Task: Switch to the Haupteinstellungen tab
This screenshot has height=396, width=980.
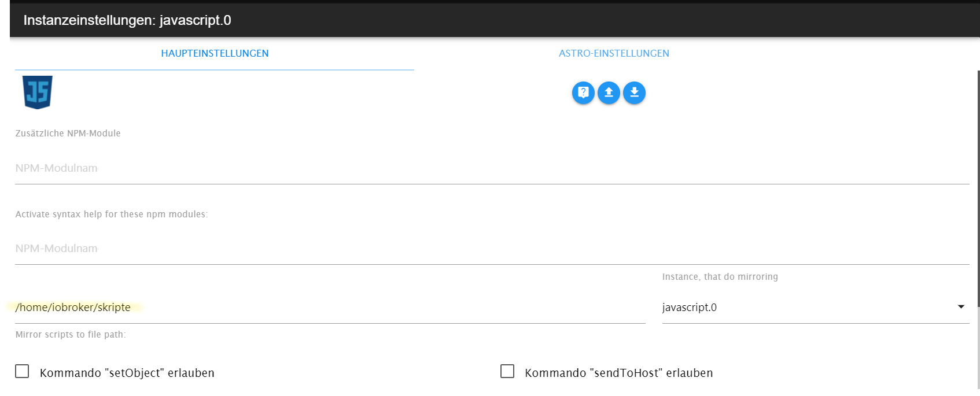Action: click(x=215, y=53)
